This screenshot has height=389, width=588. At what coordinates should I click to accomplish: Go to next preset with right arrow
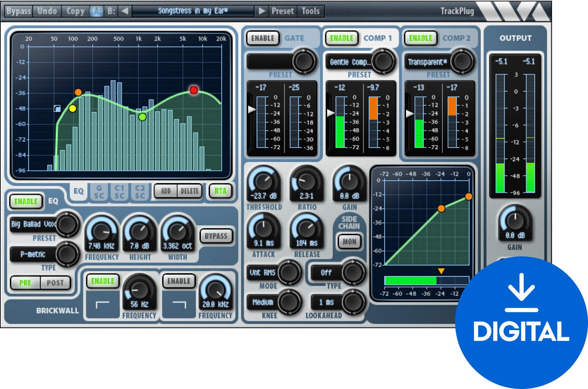click(x=262, y=11)
